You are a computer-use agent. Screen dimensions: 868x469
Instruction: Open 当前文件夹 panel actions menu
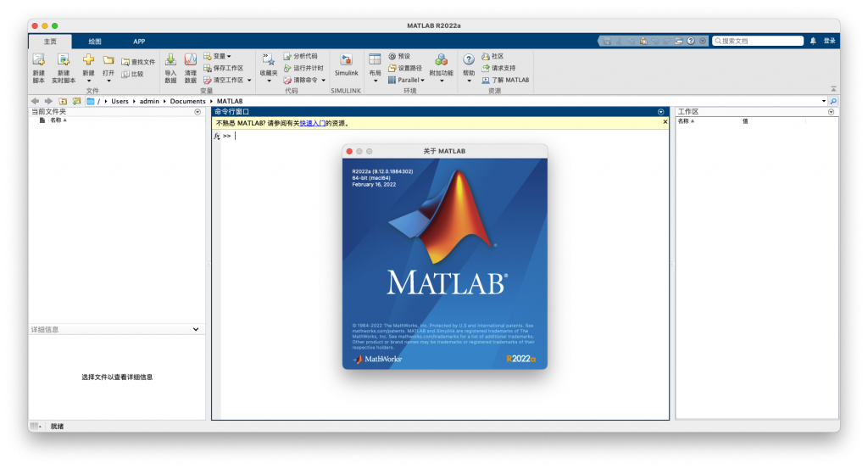(x=198, y=112)
